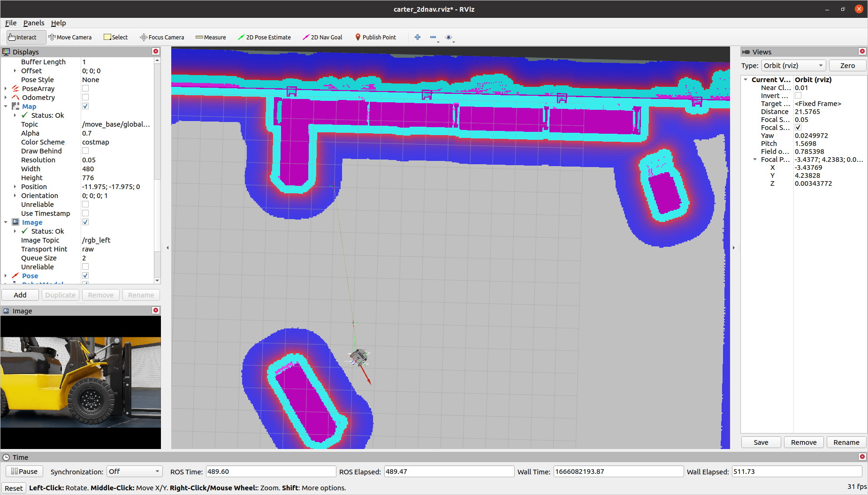The image size is (868, 495).
Task: Expand Map Position property
Action: (15, 187)
